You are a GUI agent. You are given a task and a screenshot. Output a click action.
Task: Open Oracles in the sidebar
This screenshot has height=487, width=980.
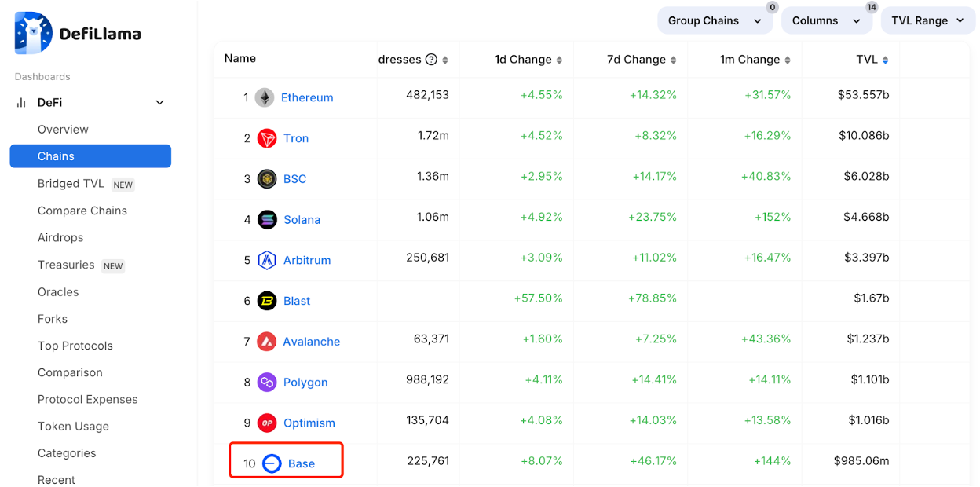pos(58,292)
